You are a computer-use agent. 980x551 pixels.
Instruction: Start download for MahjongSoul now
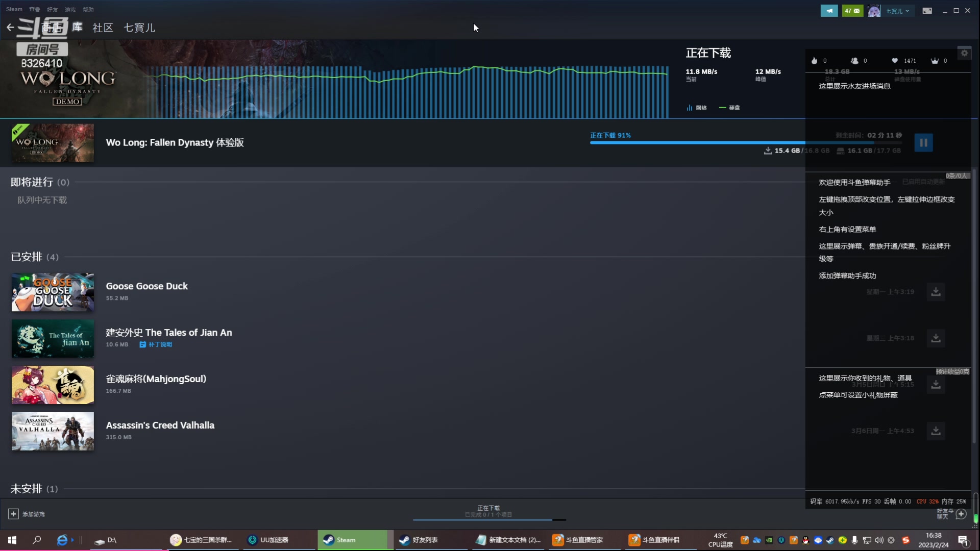coord(936,385)
